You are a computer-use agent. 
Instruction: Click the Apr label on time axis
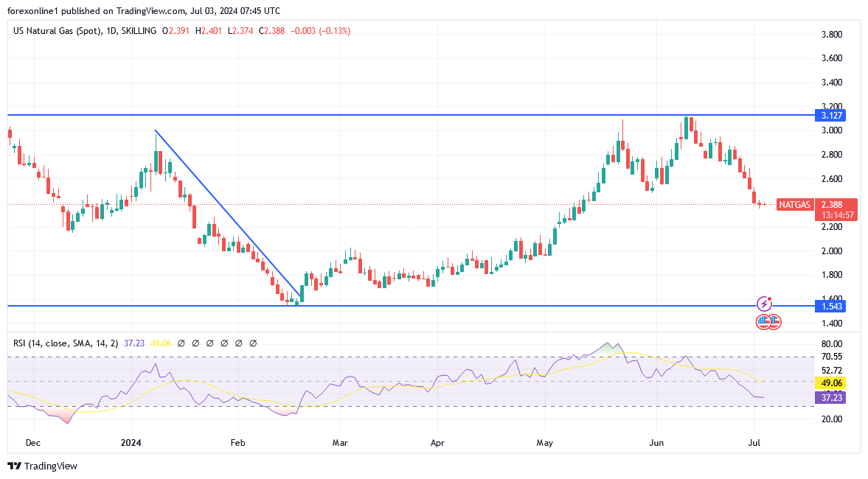tap(437, 442)
